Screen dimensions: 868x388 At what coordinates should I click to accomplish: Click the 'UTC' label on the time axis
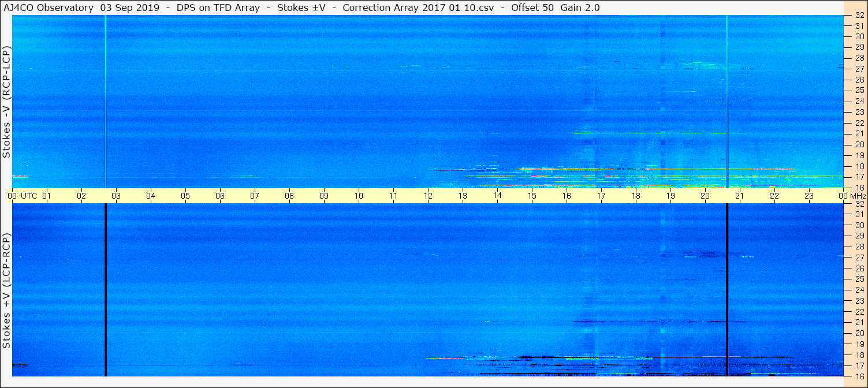click(x=29, y=196)
